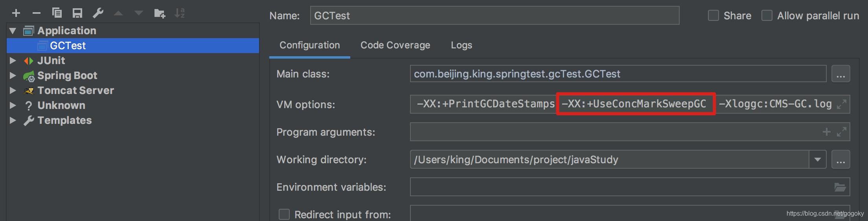Click the Copy Configuration icon
The image size is (868, 221).
point(57,13)
